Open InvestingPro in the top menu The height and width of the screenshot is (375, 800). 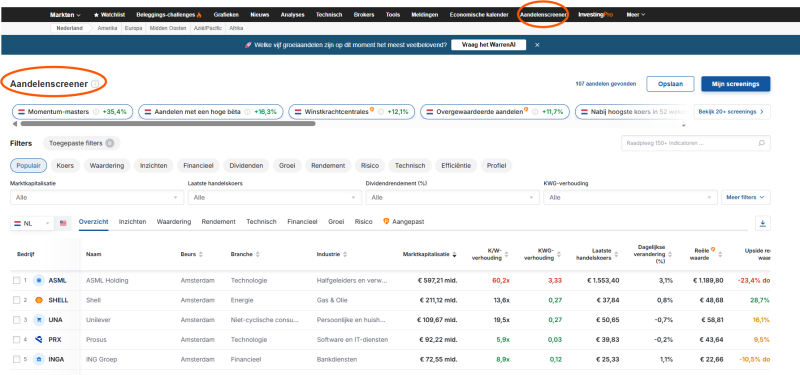click(x=595, y=15)
